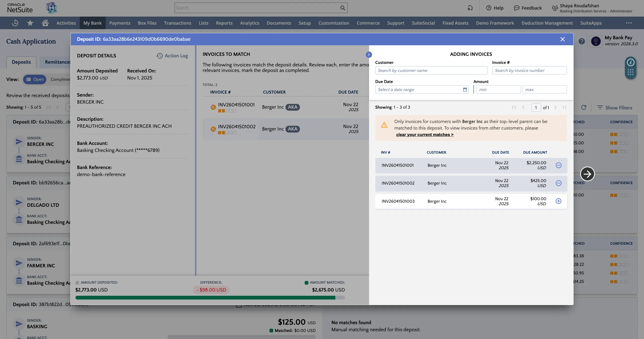The height and width of the screenshot is (339, 644).
Task: Open the SuiteApps menu
Action: click(x=591, y=23)
